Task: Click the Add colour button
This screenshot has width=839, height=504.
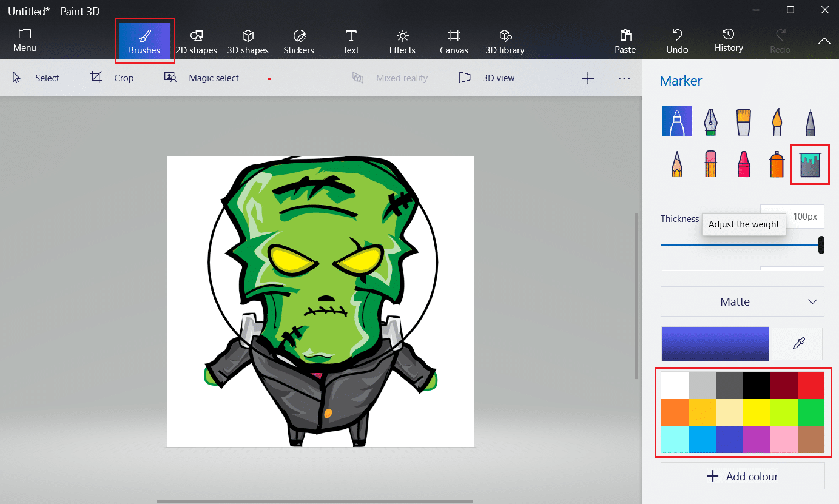Action: [743, 476]
